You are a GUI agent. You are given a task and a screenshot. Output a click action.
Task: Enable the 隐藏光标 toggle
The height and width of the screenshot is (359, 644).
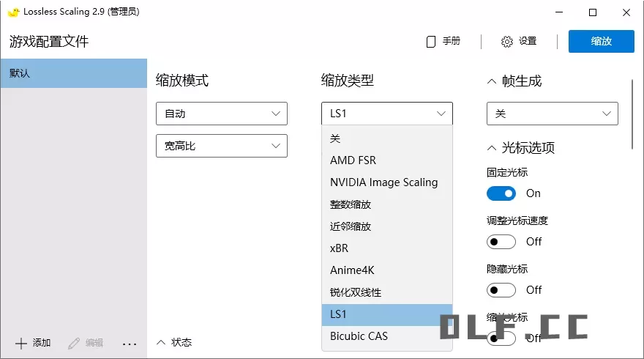[x=501, y=290]
